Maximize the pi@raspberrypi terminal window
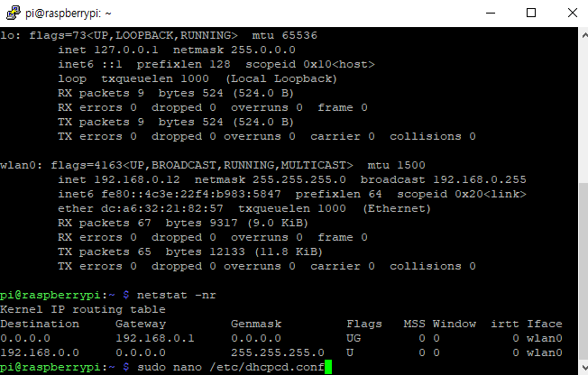 tap(531, 14)
